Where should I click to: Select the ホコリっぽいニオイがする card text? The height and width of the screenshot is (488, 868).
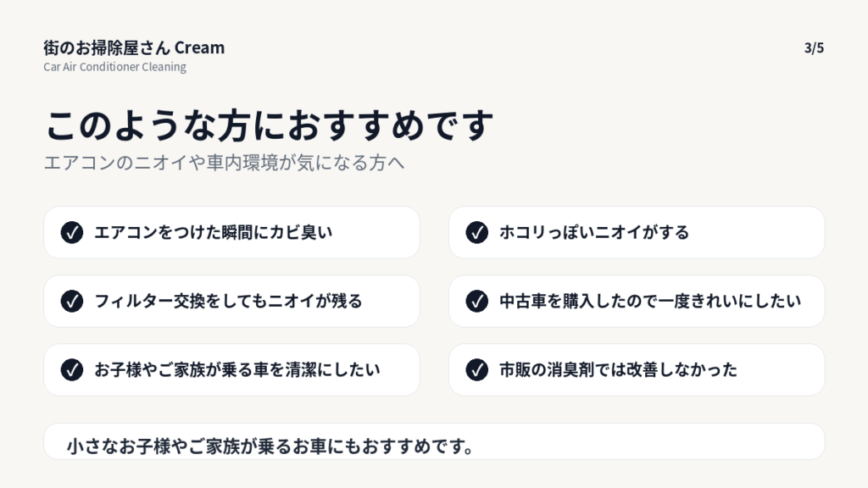point(594,232)
